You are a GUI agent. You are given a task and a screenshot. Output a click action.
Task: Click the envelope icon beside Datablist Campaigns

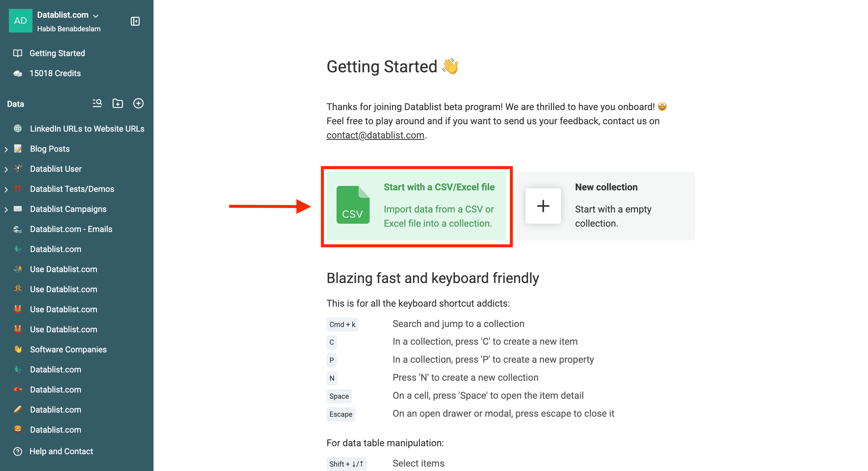pos(17,209)
